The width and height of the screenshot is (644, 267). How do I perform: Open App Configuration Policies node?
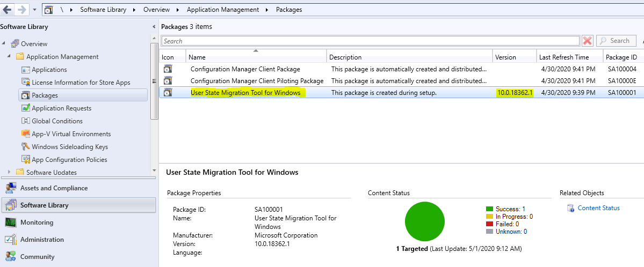point(69,160)
